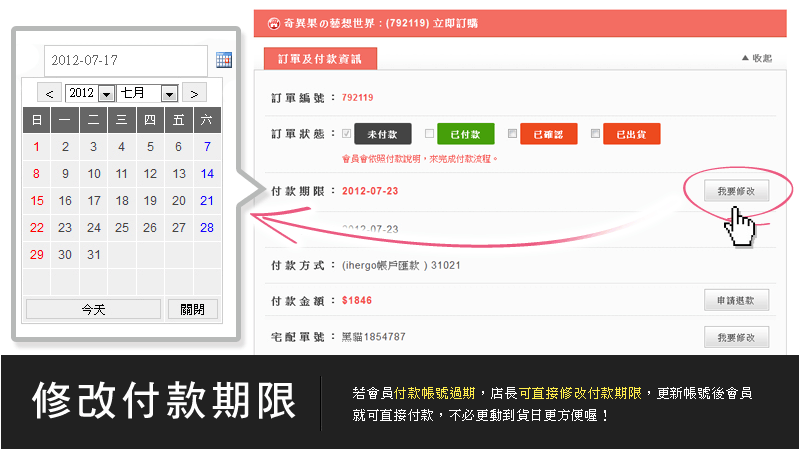The height and width of the screenshot is (450, 800).
Task: Click the 今天 button in calendar
Action: pyautogui.click(x=93, y=309)
